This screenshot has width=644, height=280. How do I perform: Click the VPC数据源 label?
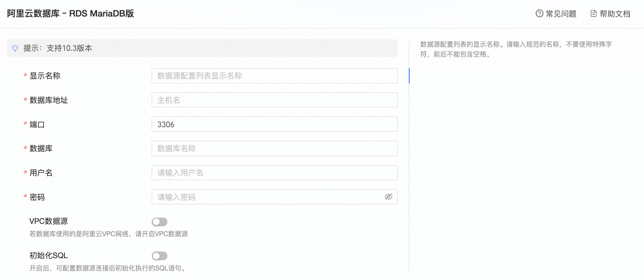[x=49, y=221]
